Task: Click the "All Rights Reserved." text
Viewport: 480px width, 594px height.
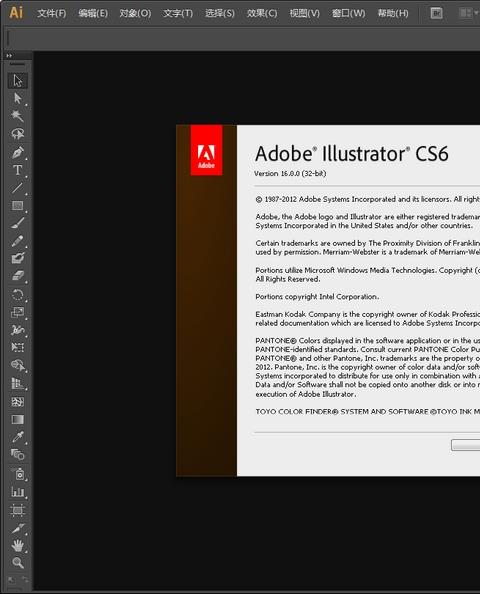Action: 288,279
